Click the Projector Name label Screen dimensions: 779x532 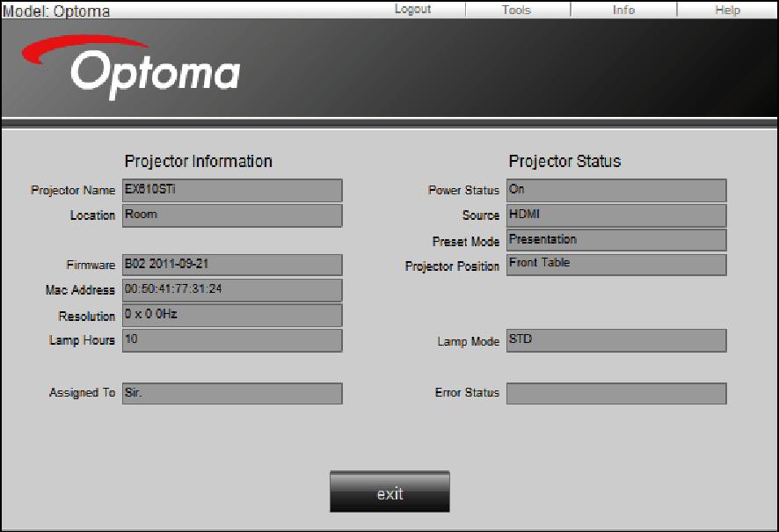click(x=72, y=190)
